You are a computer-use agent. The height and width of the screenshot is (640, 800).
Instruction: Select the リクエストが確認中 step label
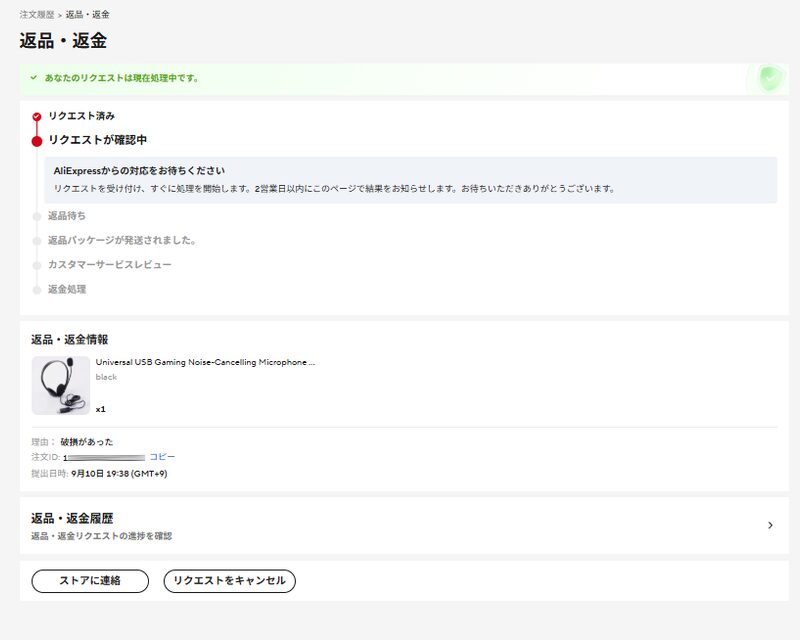(97, 140)
